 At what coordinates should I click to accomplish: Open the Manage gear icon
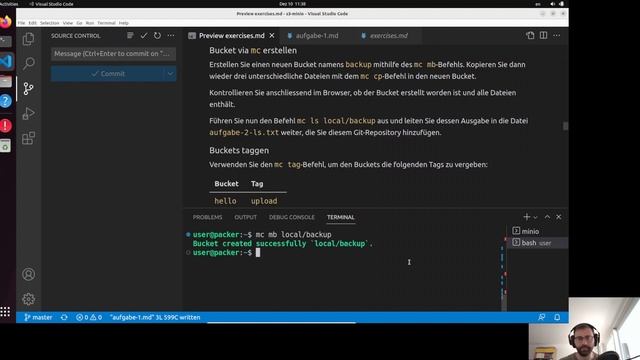point(29,299)
